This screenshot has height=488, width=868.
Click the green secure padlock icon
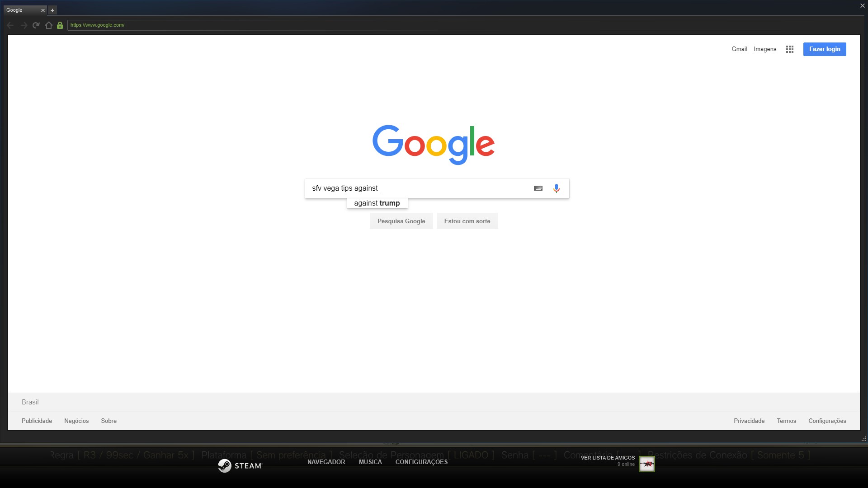60,25
